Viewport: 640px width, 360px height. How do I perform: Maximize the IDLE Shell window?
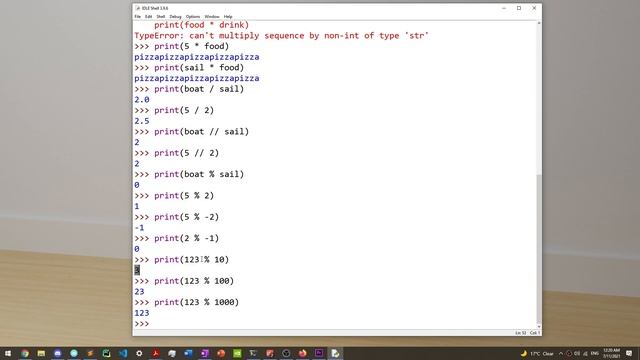tap(519, 8)
